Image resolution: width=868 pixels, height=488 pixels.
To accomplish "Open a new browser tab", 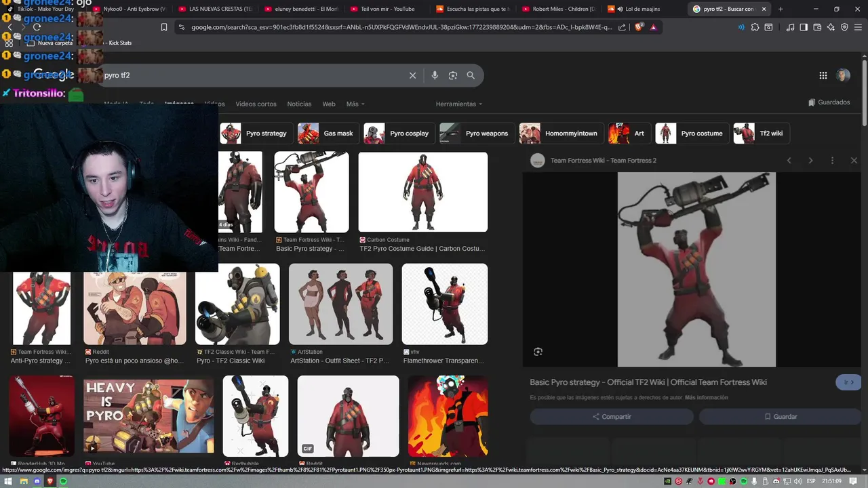I will tap(781, 9).
